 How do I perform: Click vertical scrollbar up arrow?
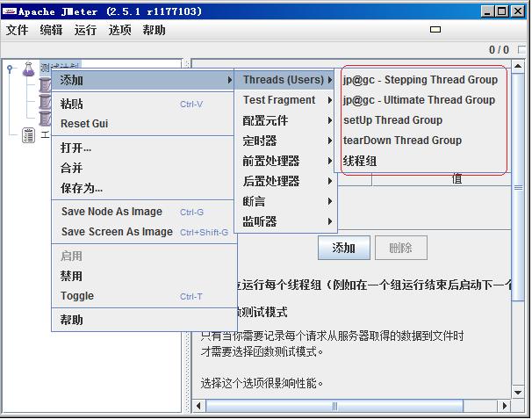(518, 66)
